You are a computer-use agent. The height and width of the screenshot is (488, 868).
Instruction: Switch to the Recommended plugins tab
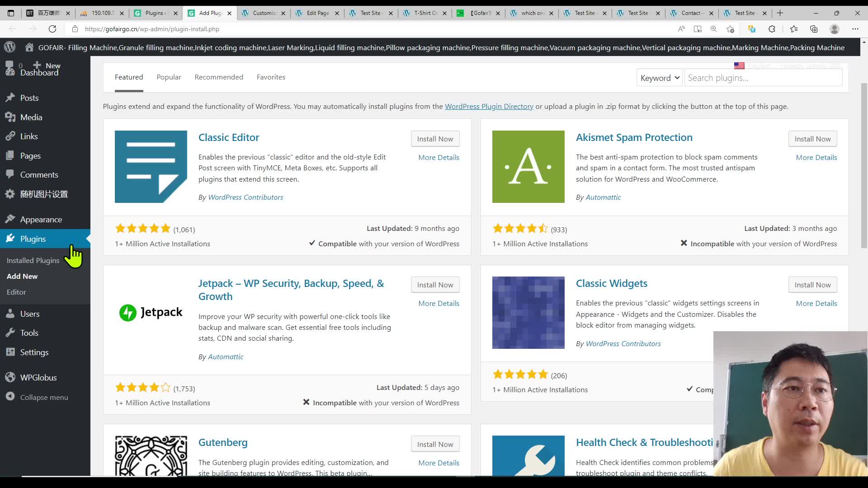tap(219, 77)
